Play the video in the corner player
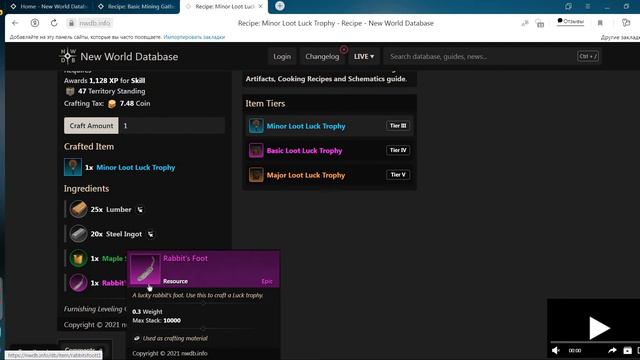The image size is (640, 360). 599,328
